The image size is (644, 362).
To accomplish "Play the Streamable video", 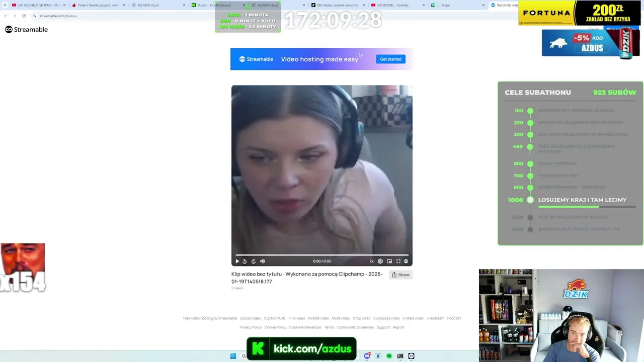I will (237, 261).
